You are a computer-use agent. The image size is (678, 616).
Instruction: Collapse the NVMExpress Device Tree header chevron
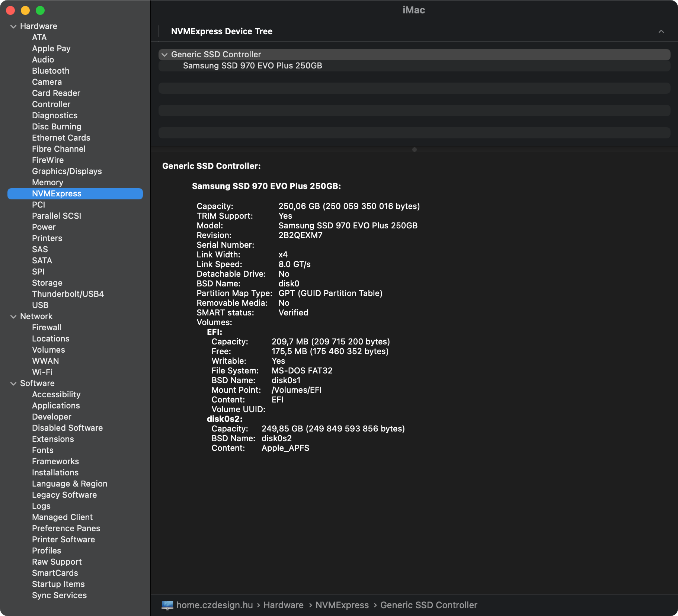[x=661, y=32]
